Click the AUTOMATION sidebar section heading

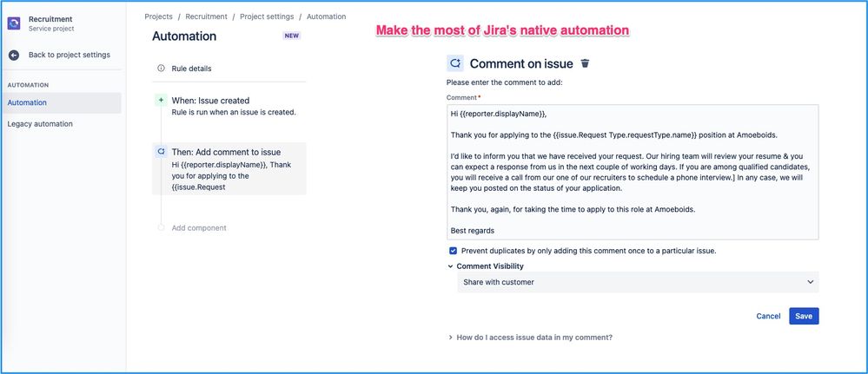[28, 85]
